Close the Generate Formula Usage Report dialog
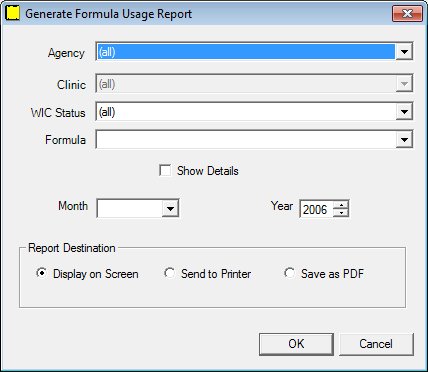Screen dimensions: 428x372 (x=407, y=14)
